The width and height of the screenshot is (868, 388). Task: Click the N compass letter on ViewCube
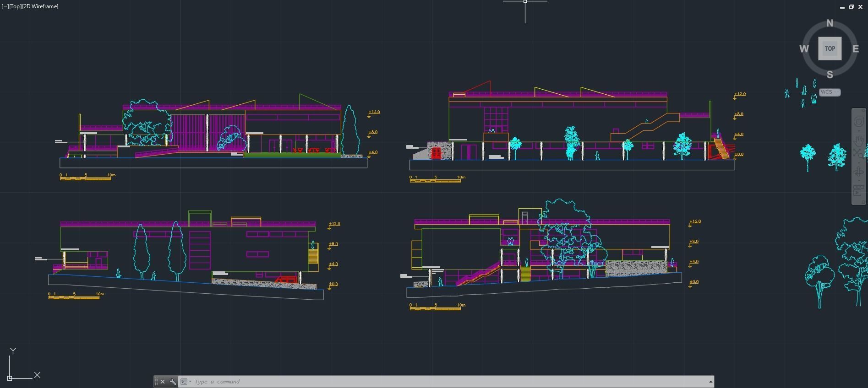click(830, 23)
